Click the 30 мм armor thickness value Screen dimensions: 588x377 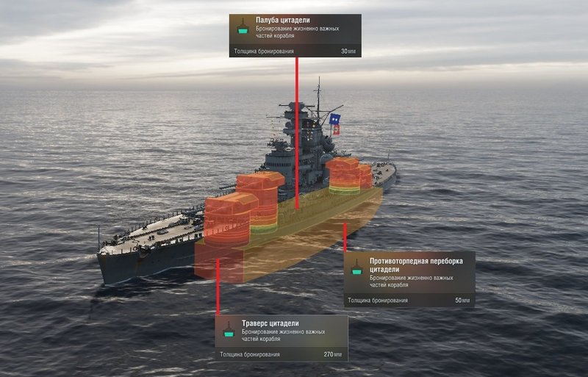pyautogui.click(x=348, y=51)
